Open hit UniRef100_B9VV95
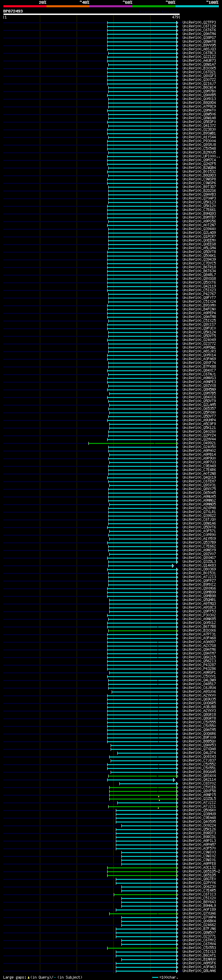 199,45
